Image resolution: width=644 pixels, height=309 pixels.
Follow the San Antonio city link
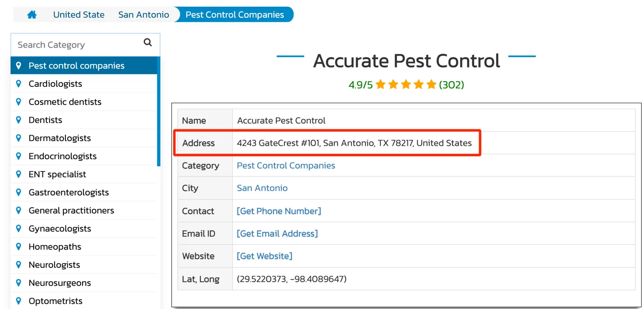pyautogui.click(x=262, y=188)
